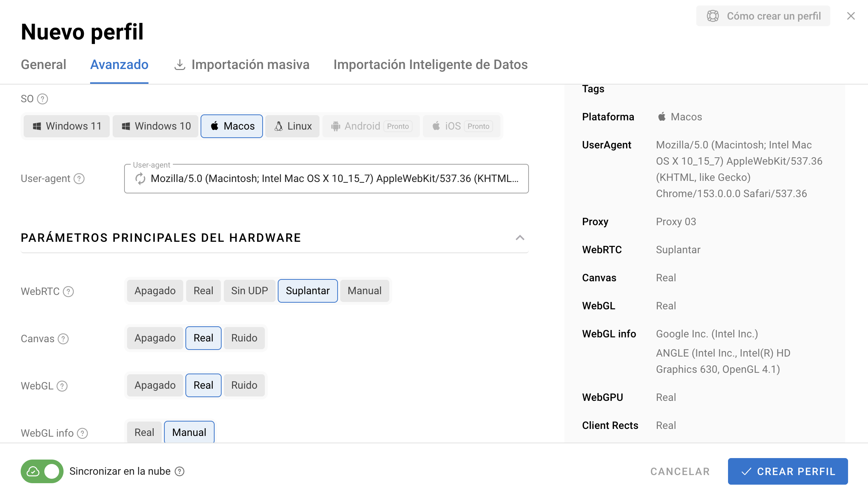
Task: Click the Nuevo perfil heading
Action: pyautogui.click(x=82, y=32)
